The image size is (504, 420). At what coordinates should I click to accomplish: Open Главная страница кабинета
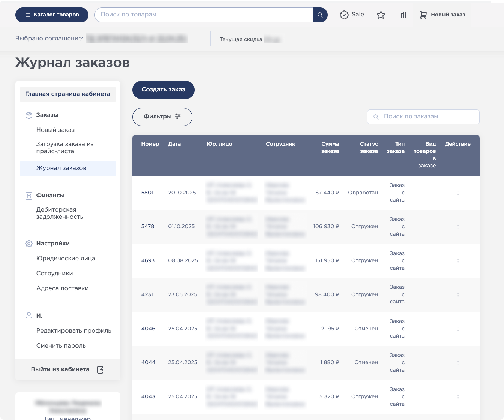point(67,94)
